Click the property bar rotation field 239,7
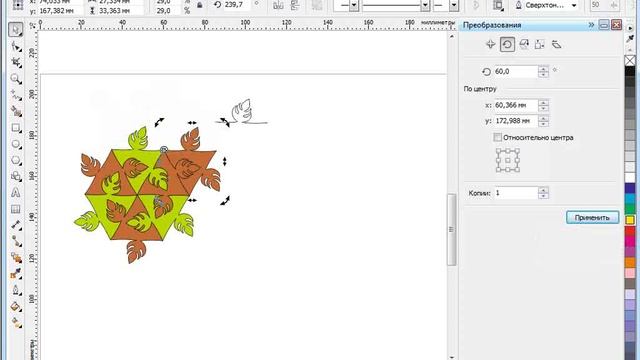 237,5
